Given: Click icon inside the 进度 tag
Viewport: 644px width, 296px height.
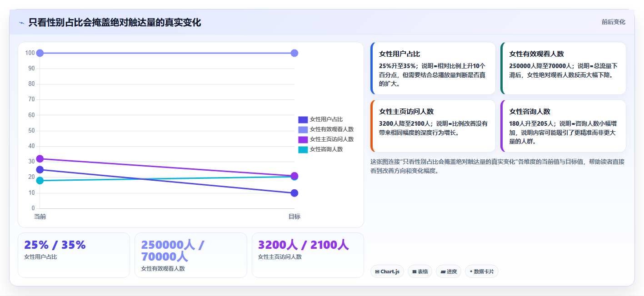Looking at the screenshot, I should [443, 271].
